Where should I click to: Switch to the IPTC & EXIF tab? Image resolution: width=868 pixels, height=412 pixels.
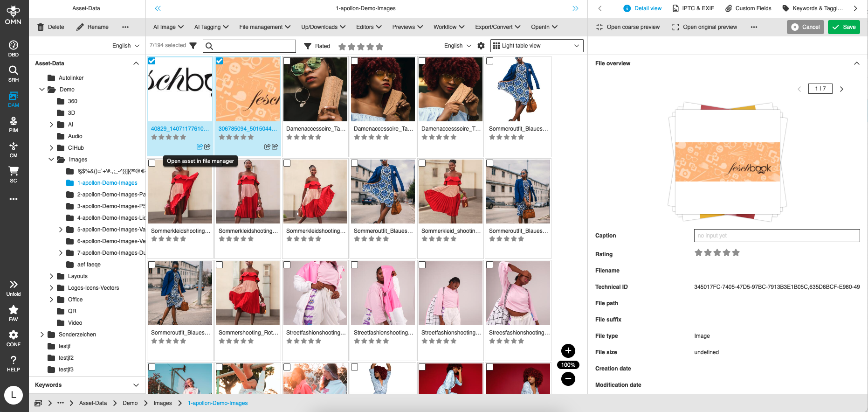click(x=693, y=8)
